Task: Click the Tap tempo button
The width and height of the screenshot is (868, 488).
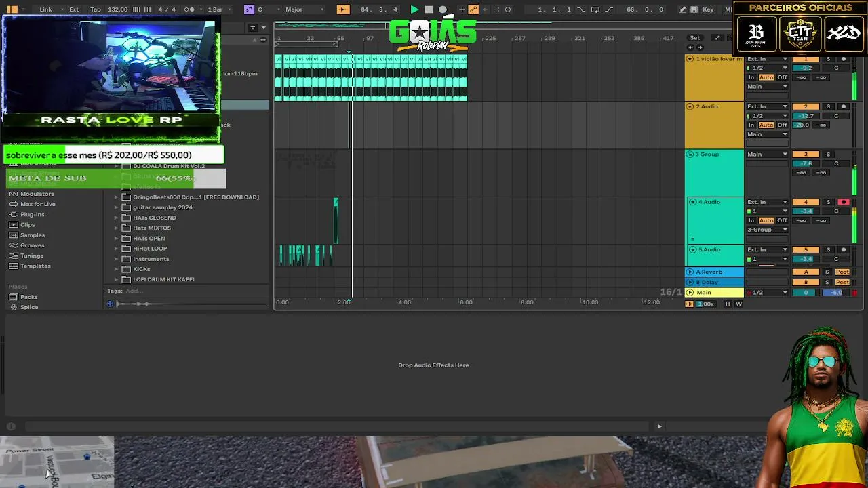Action: (96, 9)
